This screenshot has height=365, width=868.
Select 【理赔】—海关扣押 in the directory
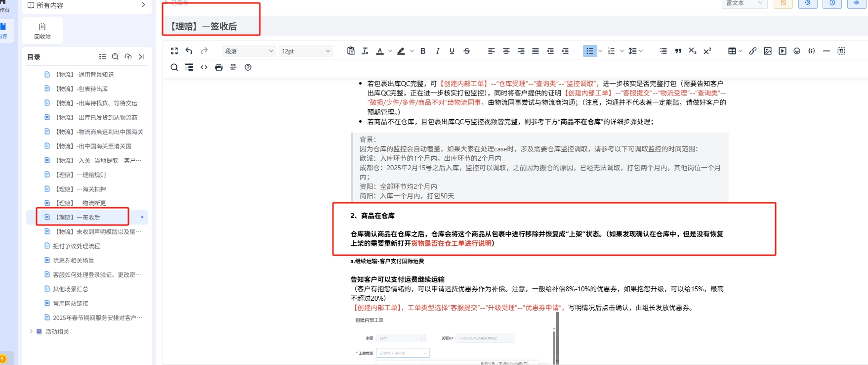(x=80, y=189)
